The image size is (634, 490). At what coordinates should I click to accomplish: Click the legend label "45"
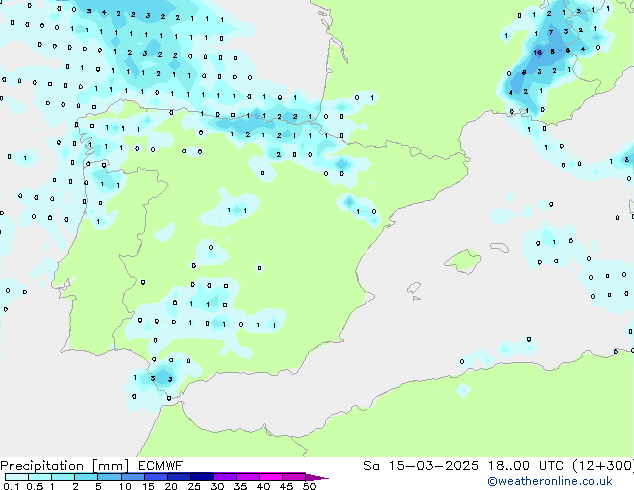point(286,486)
